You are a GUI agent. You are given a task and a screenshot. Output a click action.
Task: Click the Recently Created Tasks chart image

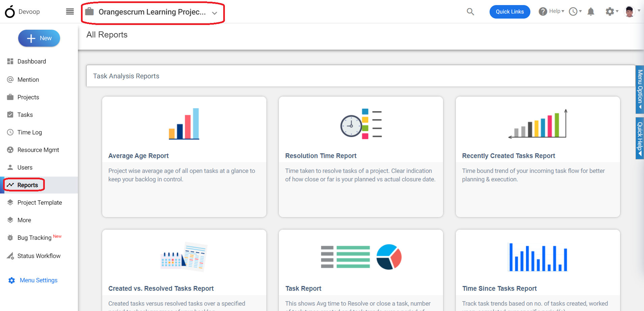pyautogui.click(x=538, y=124)
